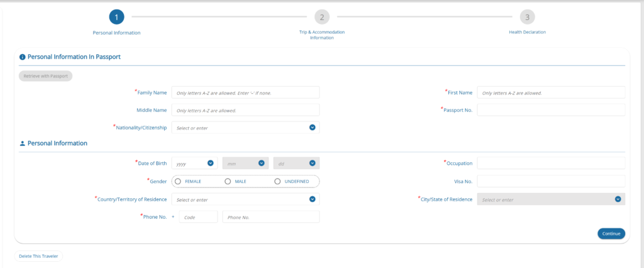
Task: Open the birth month dropdown
Action: pyautogui.click(x=261, y=164)
